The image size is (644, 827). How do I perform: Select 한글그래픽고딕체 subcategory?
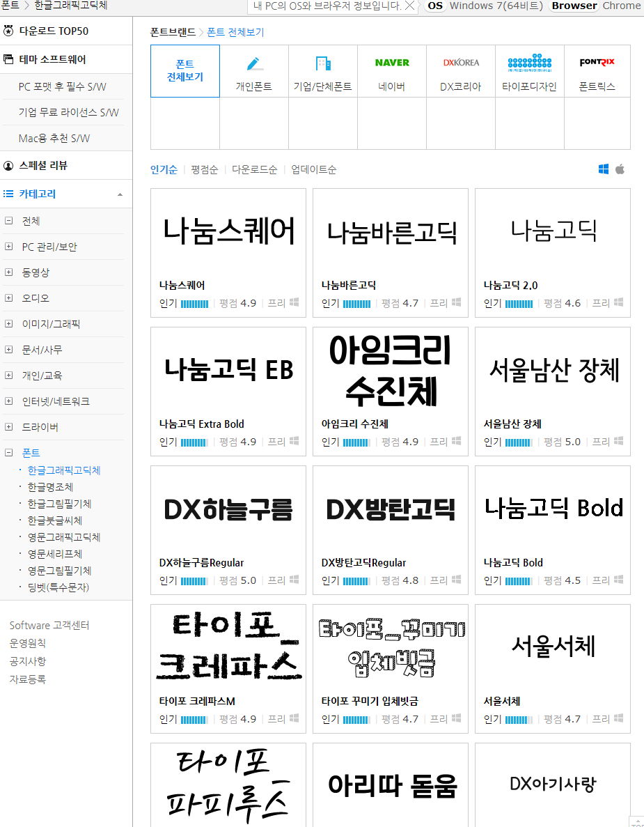coord(64,470)
